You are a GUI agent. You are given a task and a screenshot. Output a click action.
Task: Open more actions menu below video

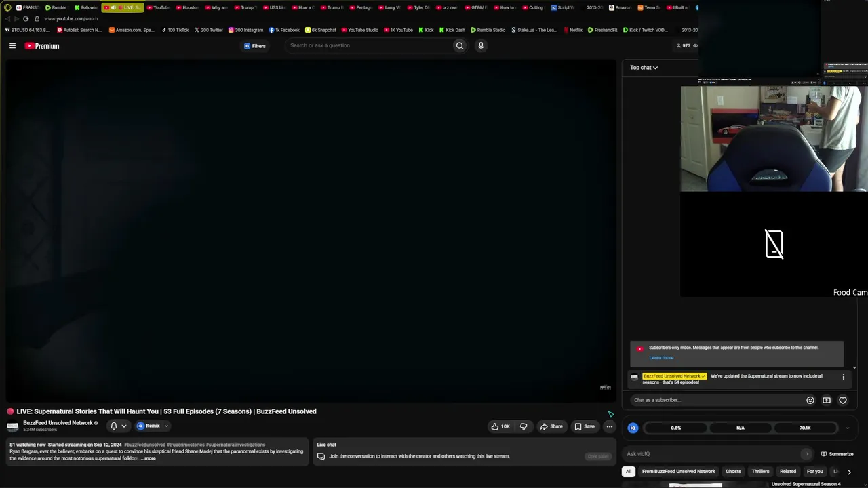click(609, 426)
